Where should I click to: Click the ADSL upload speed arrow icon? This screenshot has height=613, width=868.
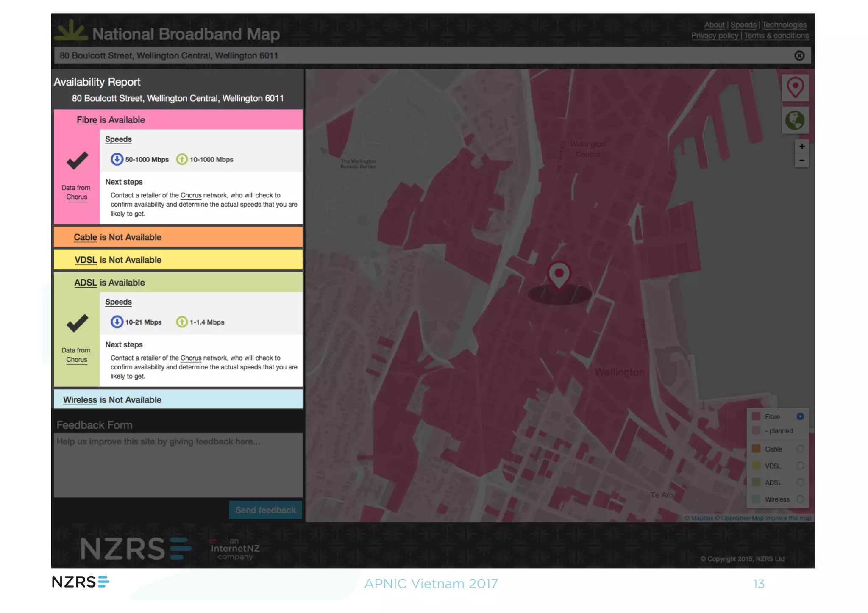click(x=182, y=322)
